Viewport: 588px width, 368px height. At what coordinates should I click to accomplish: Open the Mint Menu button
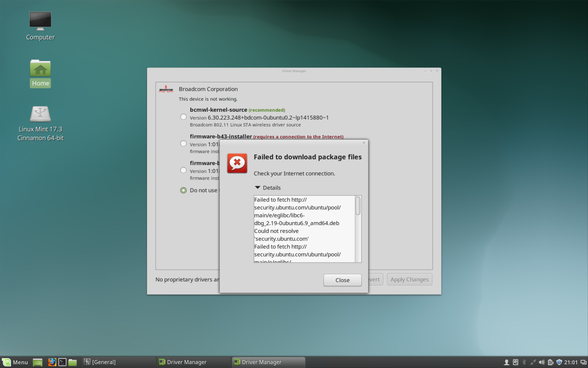(x=15, y=362)
